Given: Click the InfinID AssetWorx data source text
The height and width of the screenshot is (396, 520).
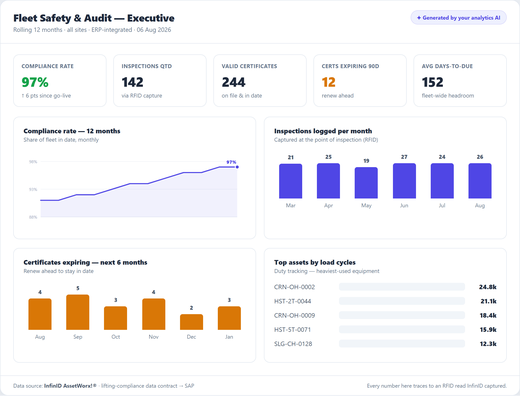Looking at the screenshot, I should click(70, 386).
